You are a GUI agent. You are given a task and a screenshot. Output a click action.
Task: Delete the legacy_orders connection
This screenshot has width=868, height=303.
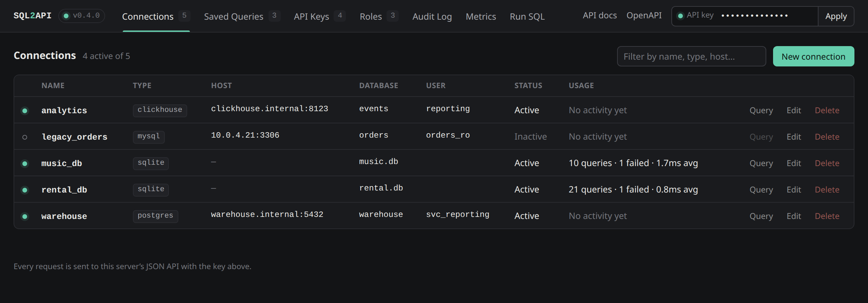point(827,137)
